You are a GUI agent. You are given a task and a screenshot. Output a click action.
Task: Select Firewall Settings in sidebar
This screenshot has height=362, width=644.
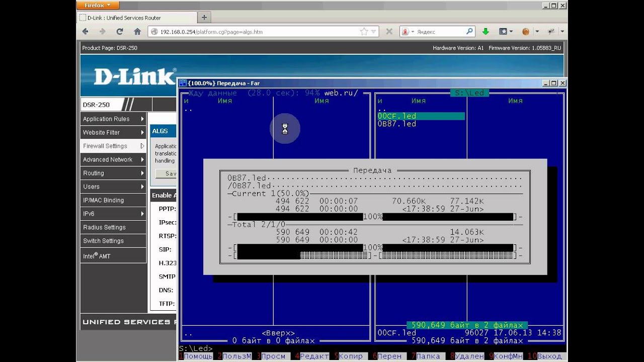(x=113, y=146)
